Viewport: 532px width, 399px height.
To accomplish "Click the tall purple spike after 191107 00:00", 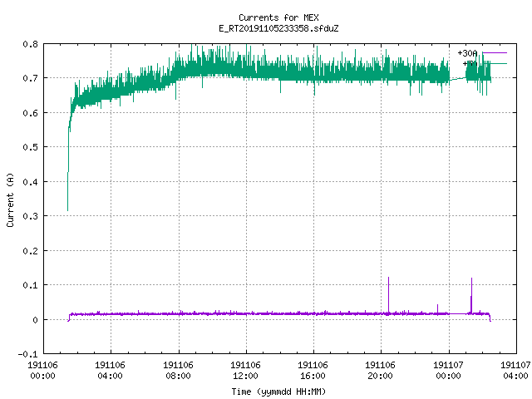I will pos(471,295).
